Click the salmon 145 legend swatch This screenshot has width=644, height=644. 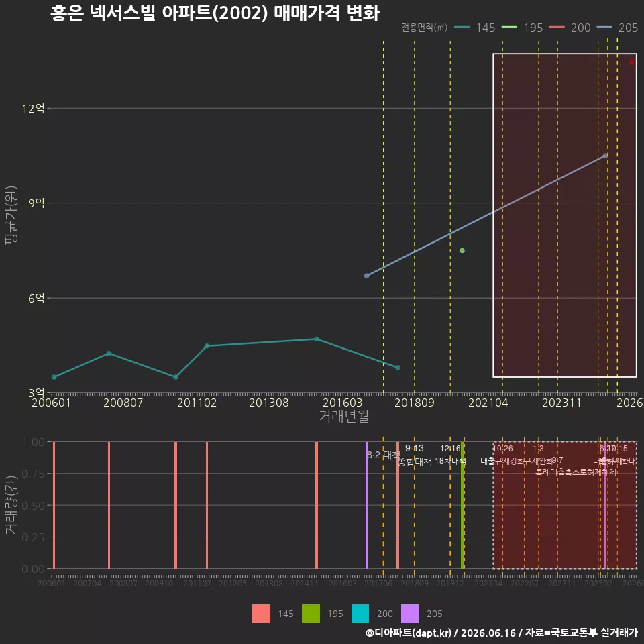[x=261, y=614]
